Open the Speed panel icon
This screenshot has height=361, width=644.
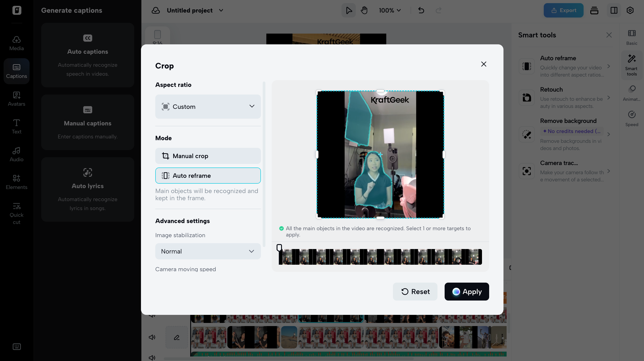click(x=631, y=119)
